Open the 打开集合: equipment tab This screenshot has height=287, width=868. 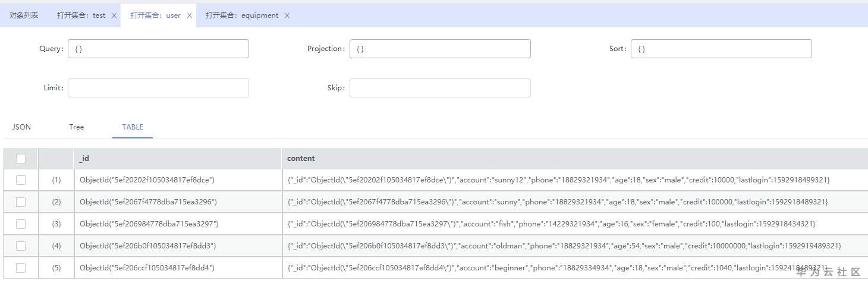pyautogui.click(x=241, y=15)
